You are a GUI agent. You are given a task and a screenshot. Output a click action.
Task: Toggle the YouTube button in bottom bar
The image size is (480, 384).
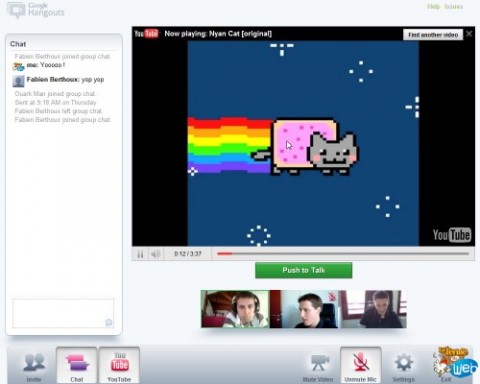click(119, 365)
